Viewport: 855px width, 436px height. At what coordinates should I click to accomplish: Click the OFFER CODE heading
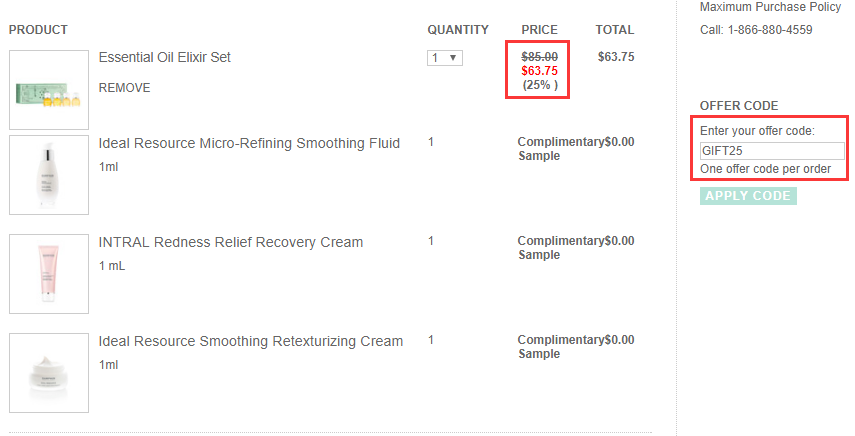pos(739,106)
